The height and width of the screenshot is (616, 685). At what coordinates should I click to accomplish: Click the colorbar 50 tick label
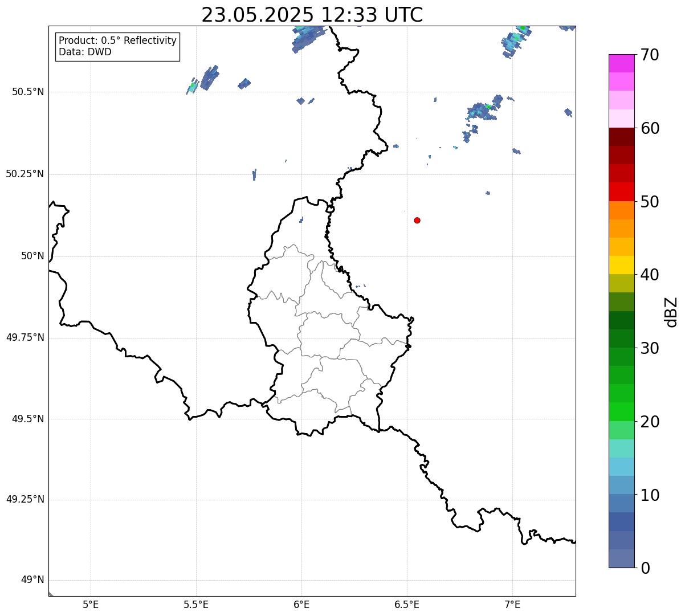click(x=650, y=202)
